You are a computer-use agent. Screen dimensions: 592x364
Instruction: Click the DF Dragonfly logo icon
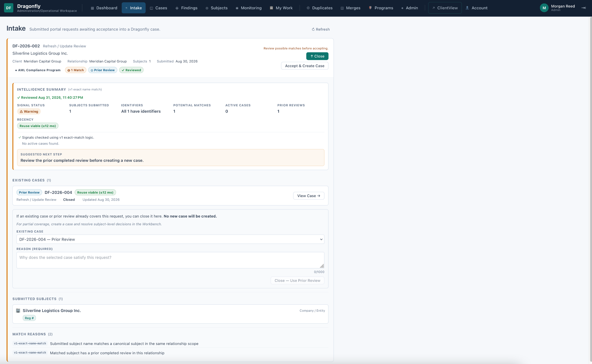[9, 8]
